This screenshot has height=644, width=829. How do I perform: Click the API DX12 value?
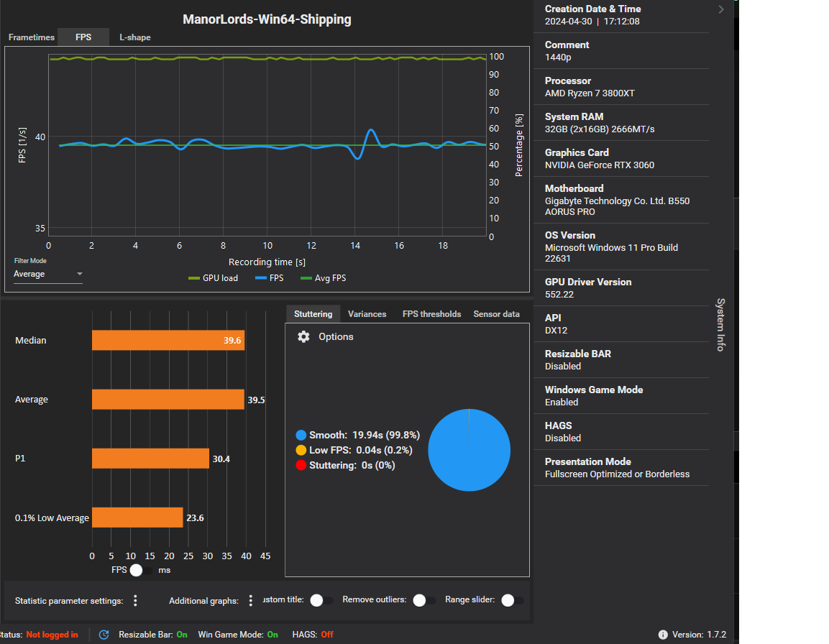557,331
